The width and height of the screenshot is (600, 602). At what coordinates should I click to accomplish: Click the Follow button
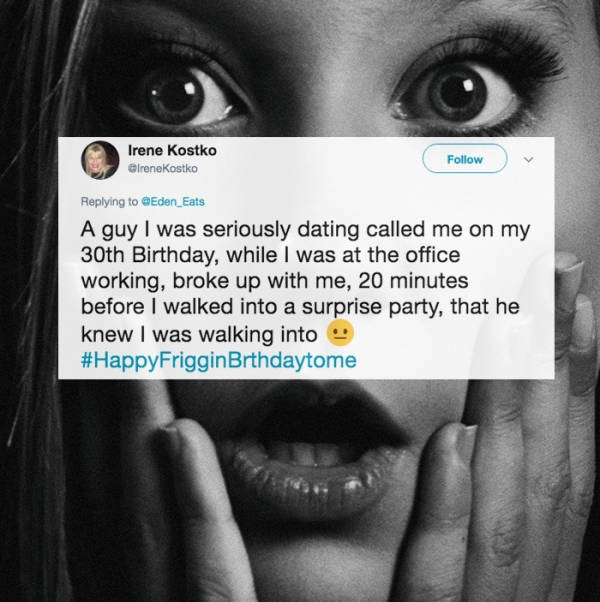pyautogui.click(x=465, y=159)
